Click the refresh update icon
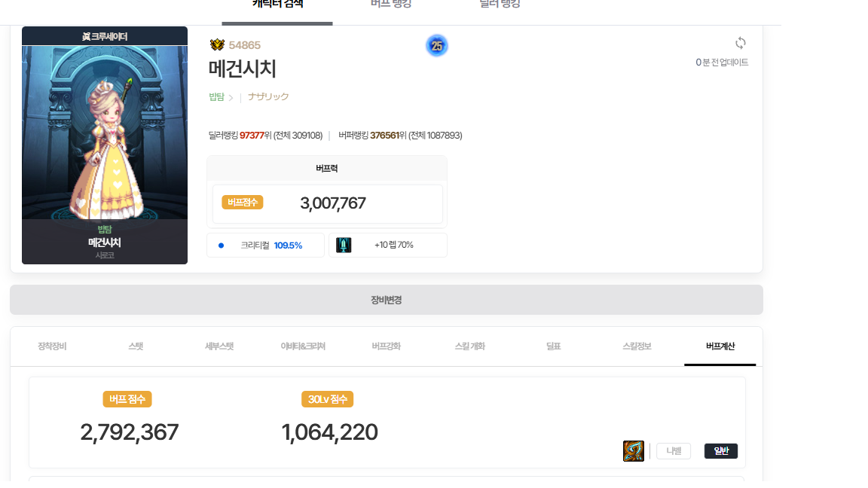Image resolution: width=868 pixels, height=488 pixels. [x=740, y=43]
